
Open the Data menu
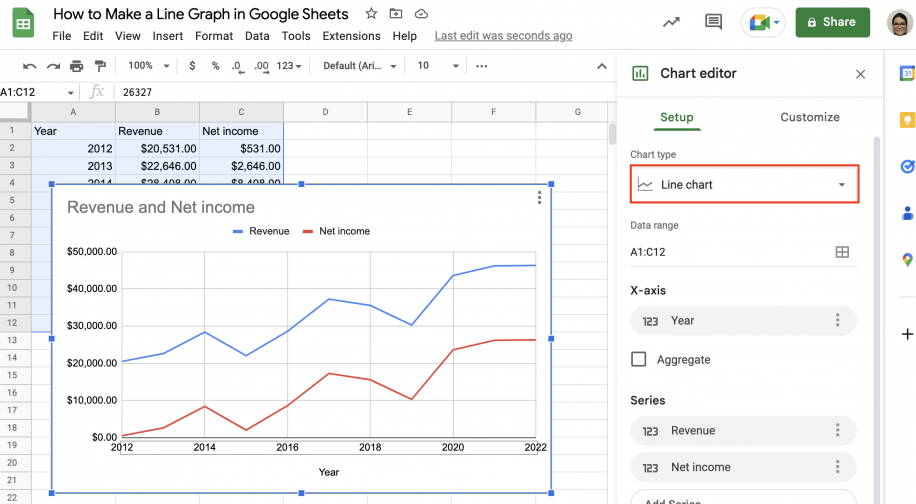pyautogui.click(x=257, y=36)
